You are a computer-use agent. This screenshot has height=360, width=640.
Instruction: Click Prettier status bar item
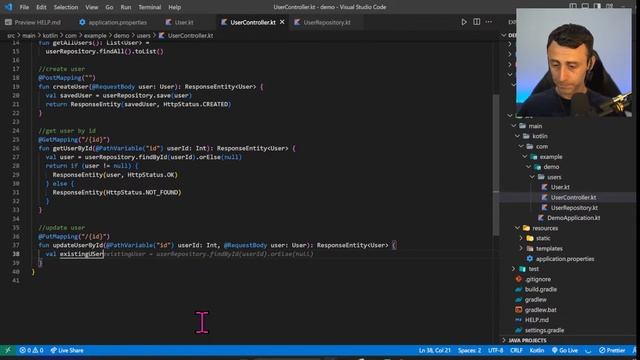coord(612,350)
